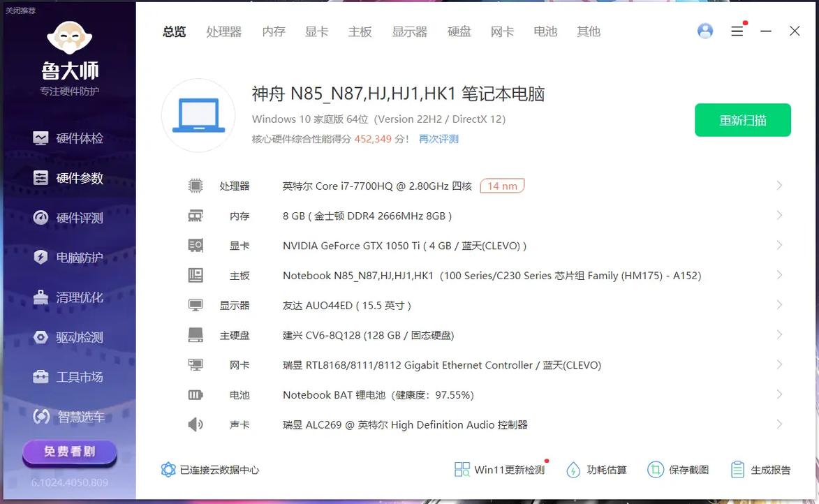Launch 清理优化 from the sidebar
The image size is (819, 504).
(68, 297)
